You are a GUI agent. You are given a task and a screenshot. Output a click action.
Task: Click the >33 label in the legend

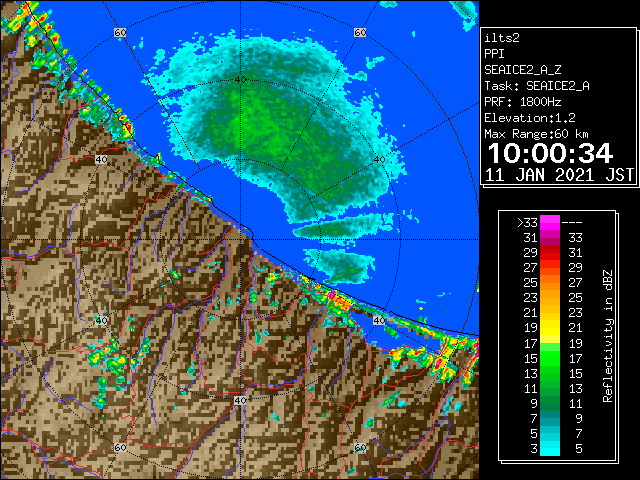pos(527,223)
